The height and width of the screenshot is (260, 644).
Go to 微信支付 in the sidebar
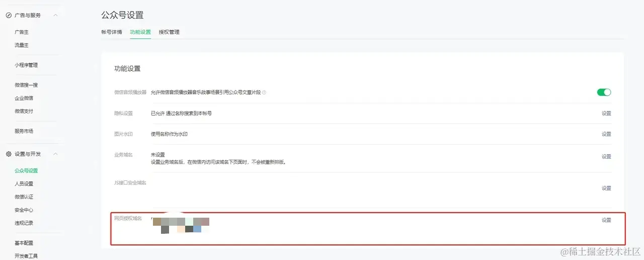pos(24,111)
